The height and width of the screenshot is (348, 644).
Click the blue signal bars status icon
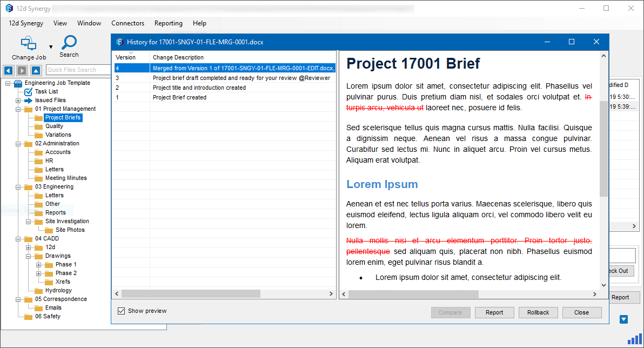634,339
